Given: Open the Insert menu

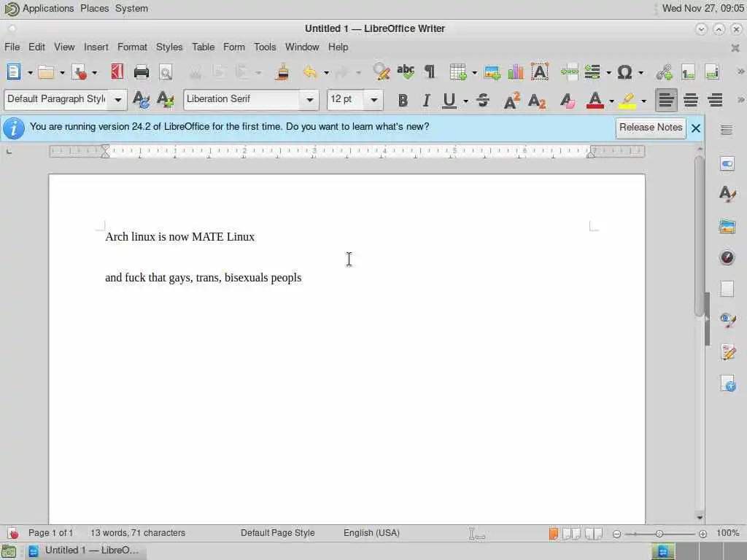Looking at the screenshot, I should pyautogui.click(x=96, y=47).
